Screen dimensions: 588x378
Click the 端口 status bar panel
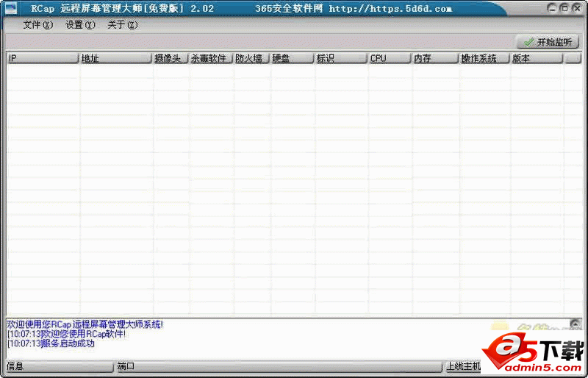pyautogui.click(x=279, y=366)
